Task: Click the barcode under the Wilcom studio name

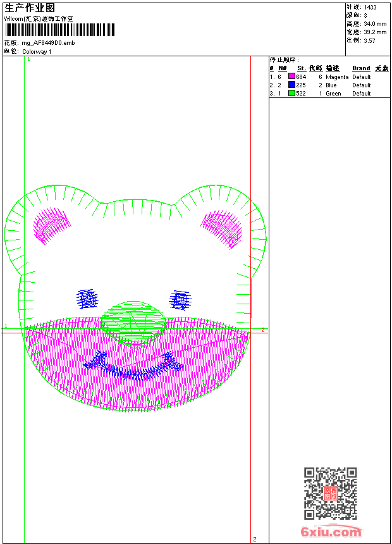Action: click(x=59, y=30)
